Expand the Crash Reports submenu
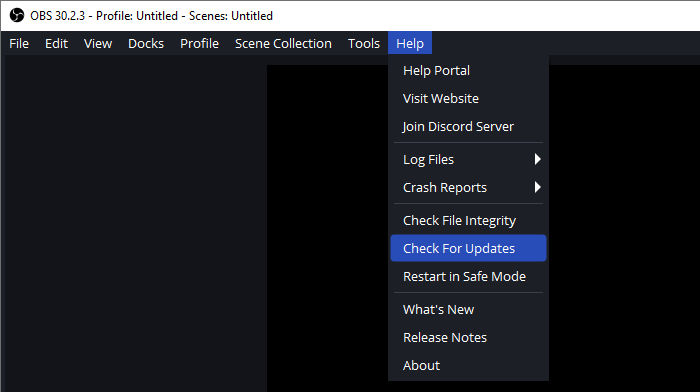700x392 pixels. [468, 187]
